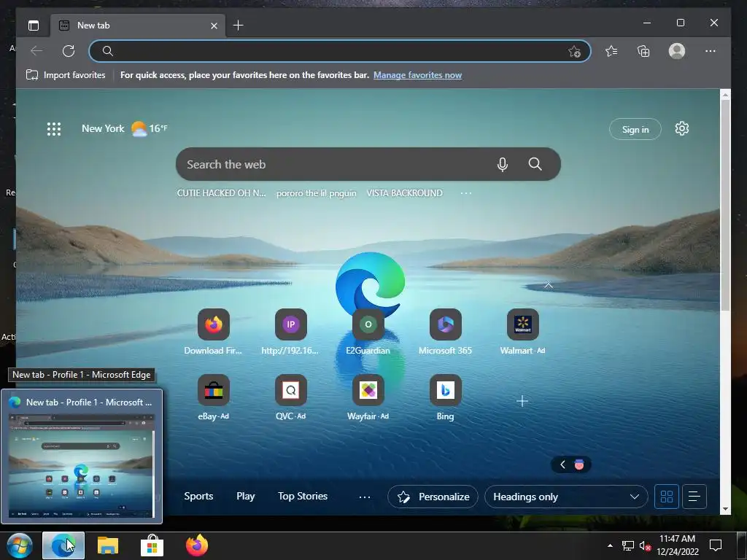Open the app launcher grid icon
747x560 pixels.
(x=54, y=129)
